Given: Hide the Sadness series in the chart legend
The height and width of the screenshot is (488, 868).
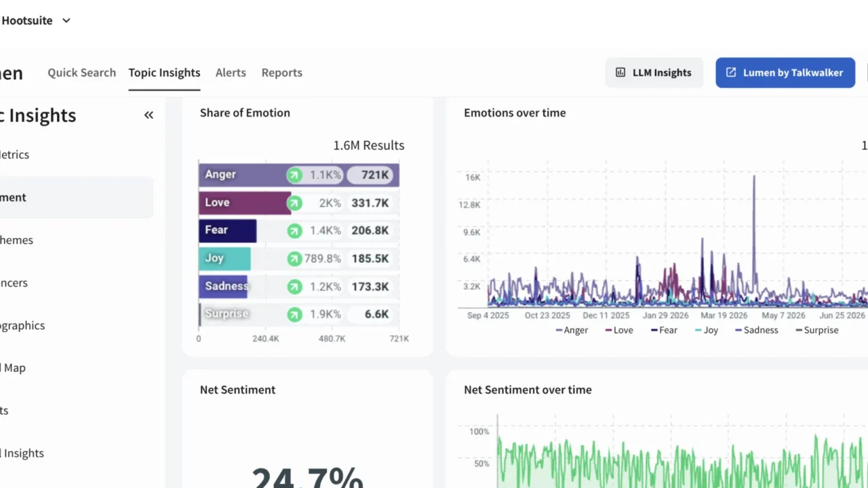Looking at the screenshot, I should coord(757,330).
